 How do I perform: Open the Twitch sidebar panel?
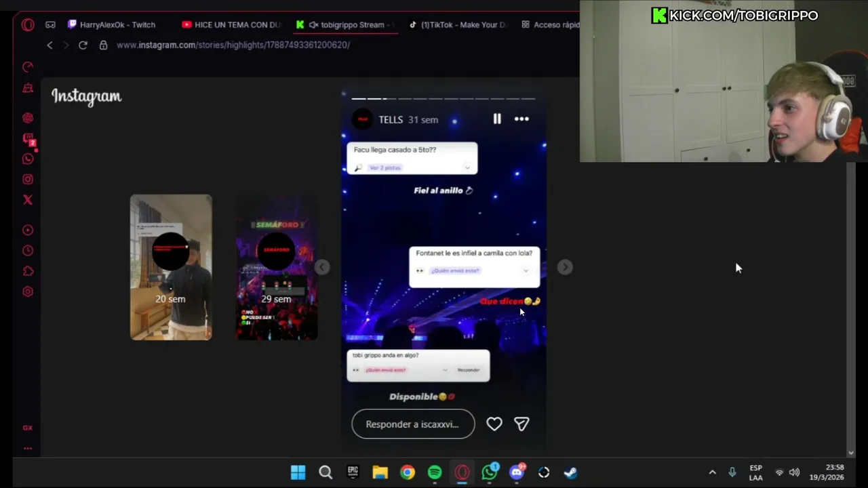point(28,138)
